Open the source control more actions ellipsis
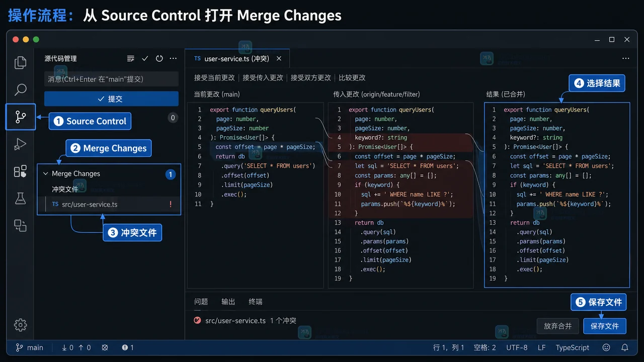Screen dimensions: 644x362 tap(173, 59)
